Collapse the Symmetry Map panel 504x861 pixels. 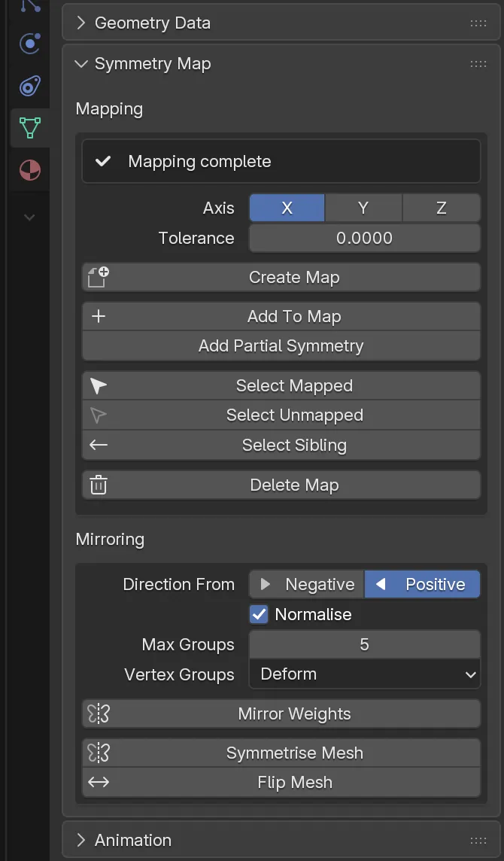click(80, 64)
